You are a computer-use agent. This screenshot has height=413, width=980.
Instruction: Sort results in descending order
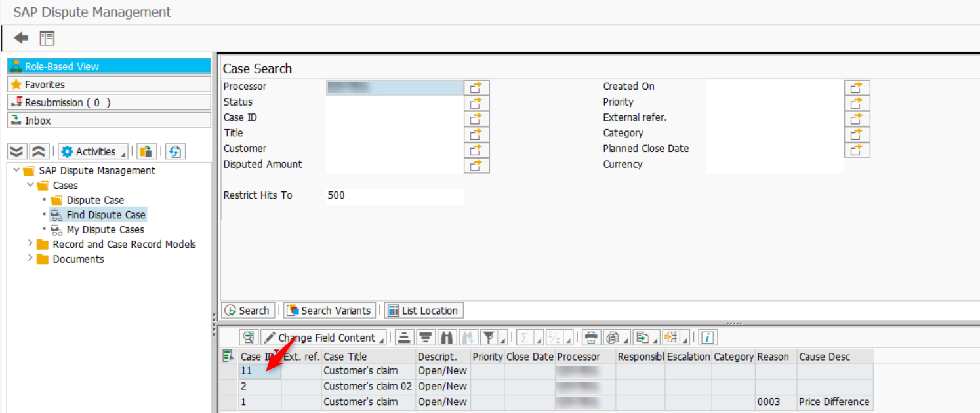point(426,338)
